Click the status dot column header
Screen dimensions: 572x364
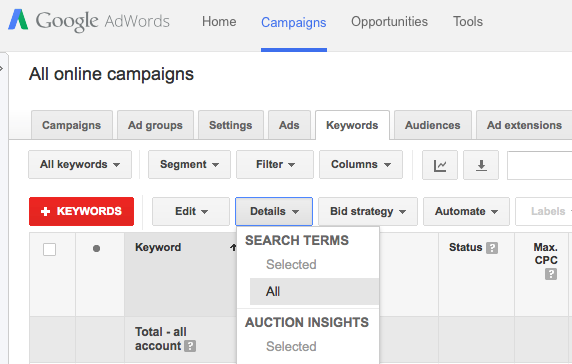coord(96,249)
